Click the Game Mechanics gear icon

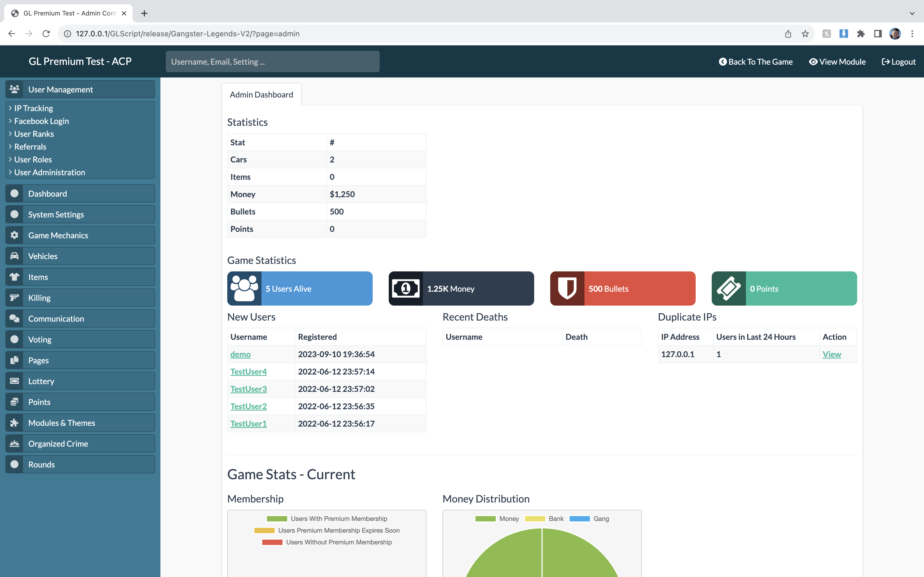(14, 235)
